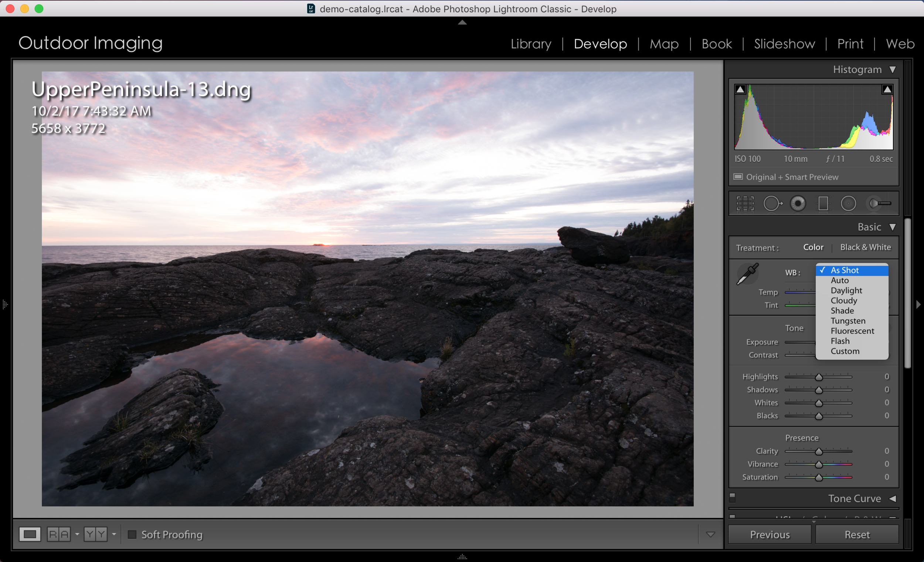The height and width of the screenshot is (562, 924).
Task: Select the Red Eye Correction tool
Action: (798, 204)
